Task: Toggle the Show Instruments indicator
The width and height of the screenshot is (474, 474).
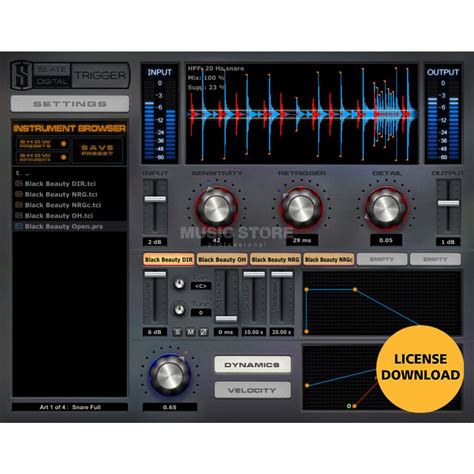Action: 63,157
